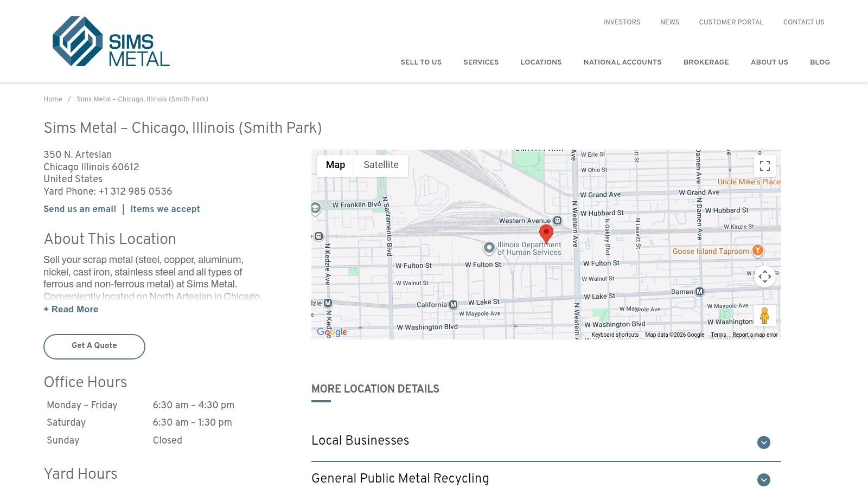868x488 pixels.
Task: Toggle fullscreen map view
Action: tap(765, 166)
